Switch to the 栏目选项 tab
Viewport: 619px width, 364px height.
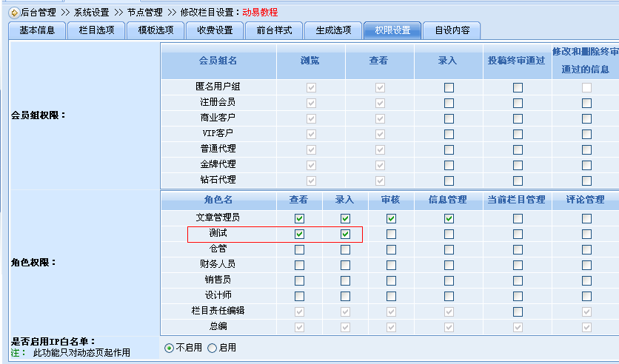[92, 30]
